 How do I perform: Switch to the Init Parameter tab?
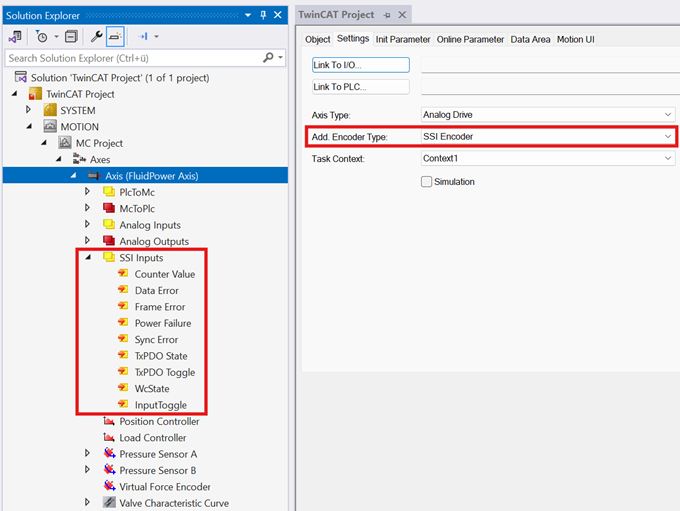click(402, 39)
